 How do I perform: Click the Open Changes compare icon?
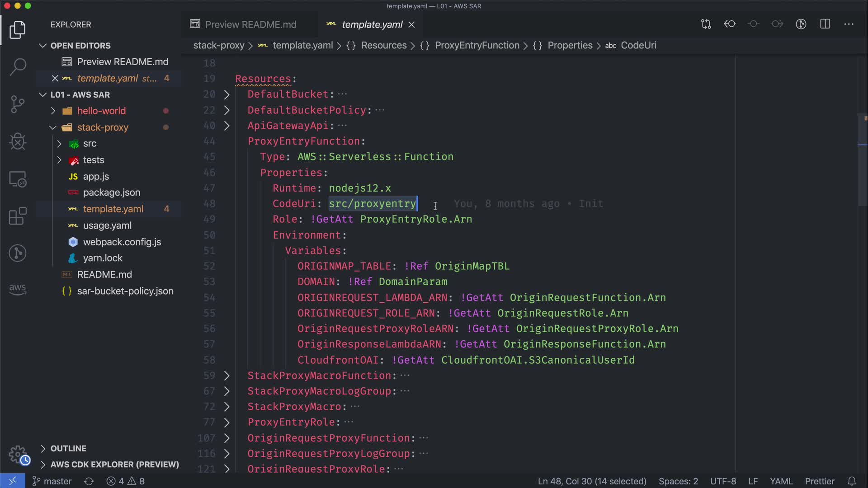coord(706,24)
